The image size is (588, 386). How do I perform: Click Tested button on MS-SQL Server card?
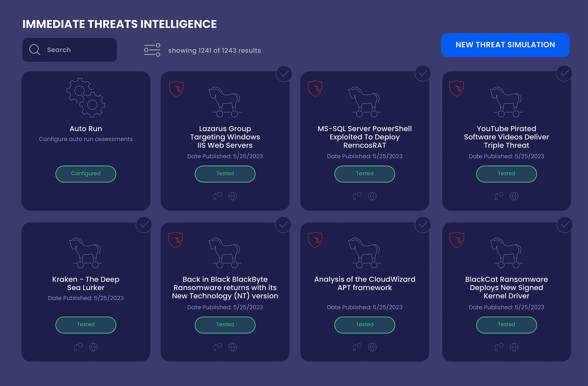(365, 174)
